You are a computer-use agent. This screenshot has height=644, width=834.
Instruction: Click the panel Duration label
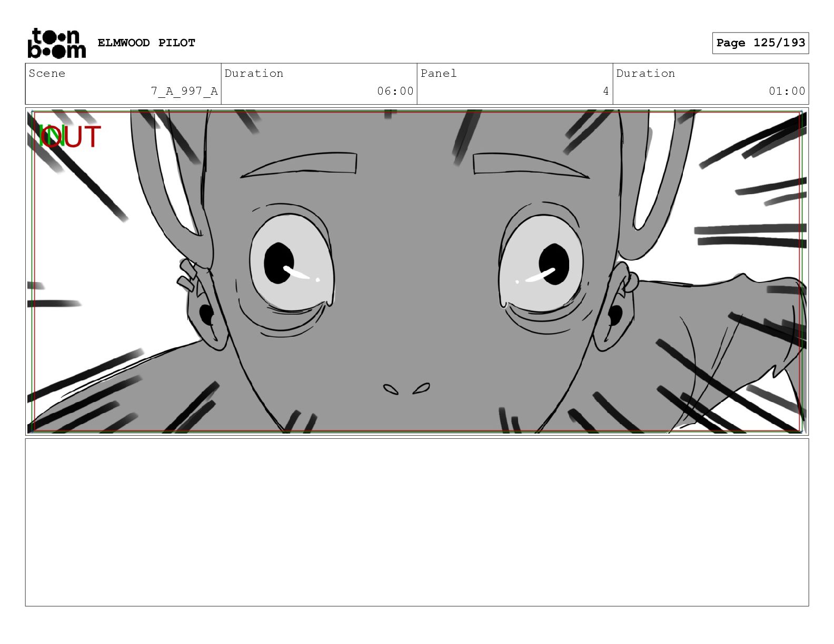pyautogui.click(x=646, y=73)
